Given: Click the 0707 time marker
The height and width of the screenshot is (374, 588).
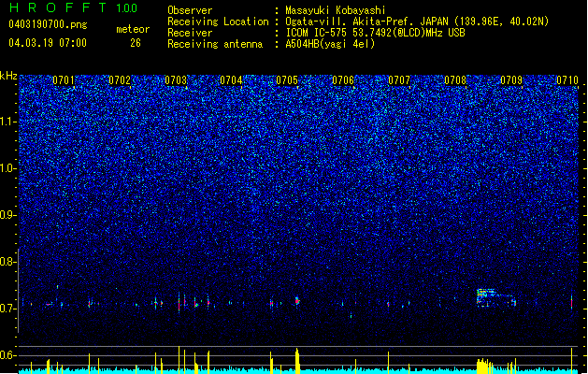Looking at the screenshot, I should (x=399, y=80).
